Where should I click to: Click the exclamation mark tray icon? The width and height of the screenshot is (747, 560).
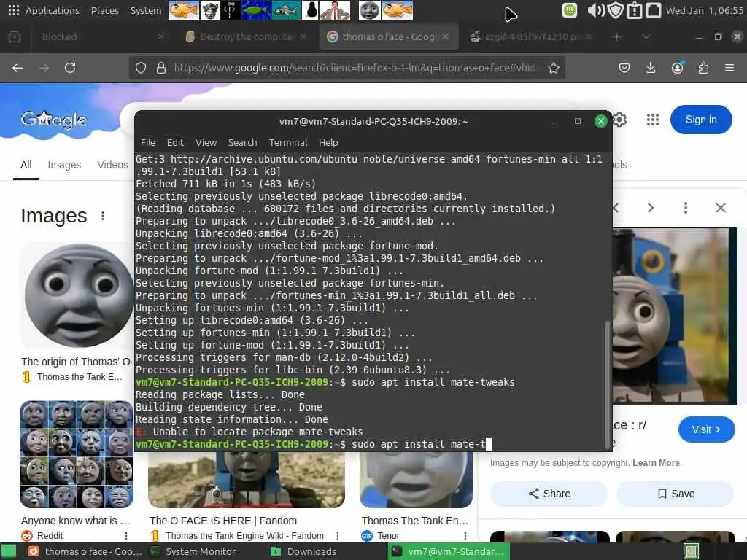(635, 10)
